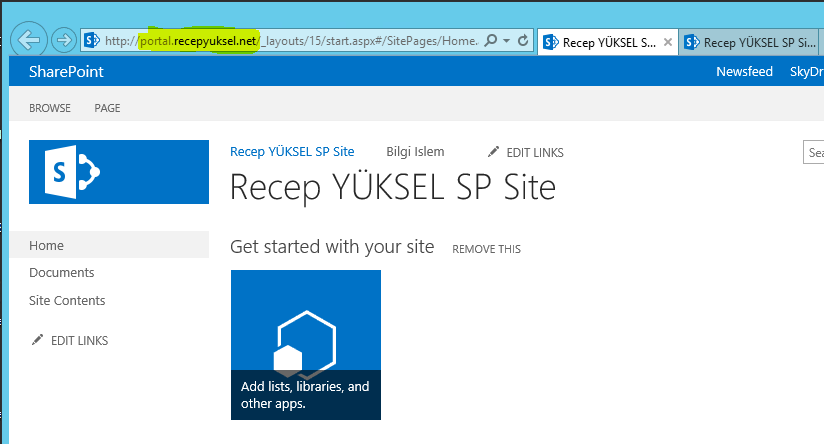Open the PAGE ribbon tab

(x=107, y=108)
